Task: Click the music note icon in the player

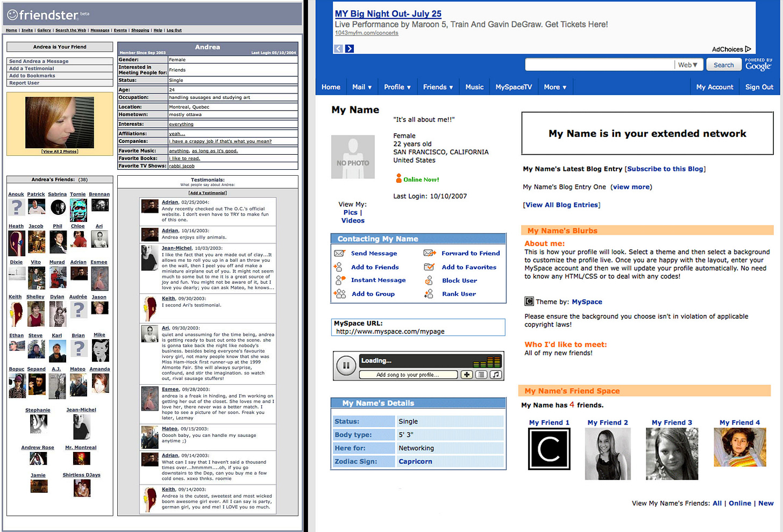Action: (496, 375)
